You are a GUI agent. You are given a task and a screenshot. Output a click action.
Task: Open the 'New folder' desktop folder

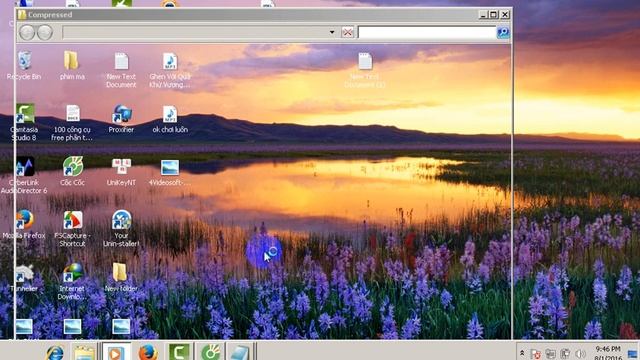120,278
